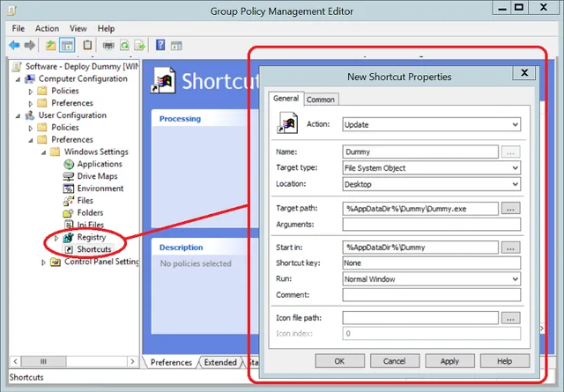Click the Name field containing Dummy
This screenshot has width=564, height=392.
pyautogui.click(x=420, y=152)
